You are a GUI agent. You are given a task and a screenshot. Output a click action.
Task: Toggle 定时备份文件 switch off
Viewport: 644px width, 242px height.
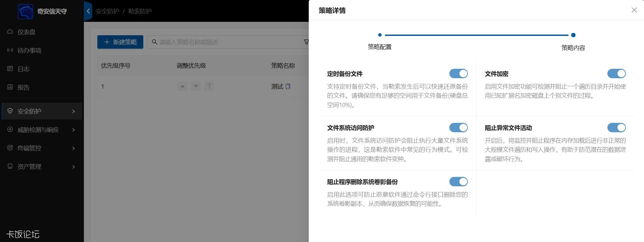458,74
